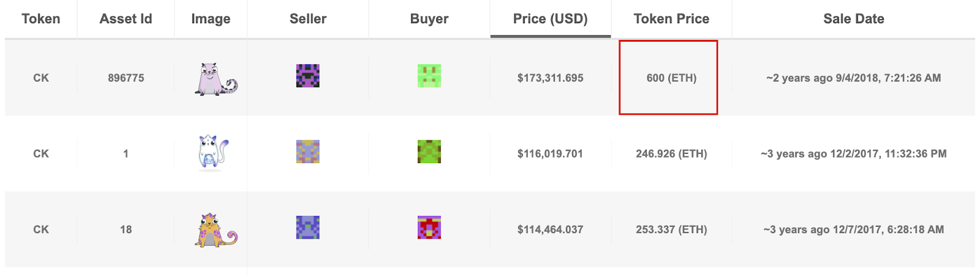The width and height of the screenshot is (980, 276).
Task: Sort table by Price (USD) column
Action: pyautogui.click(x=550, y=19)
